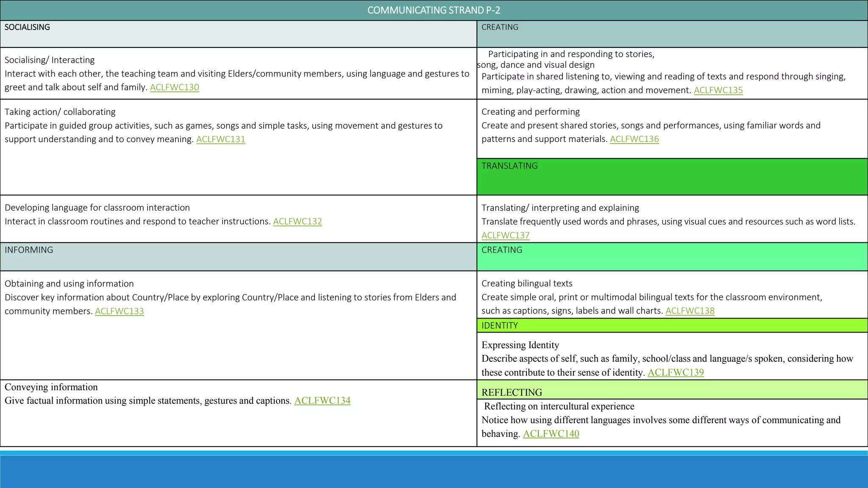Screen dimensions: 868x488
Task: Click the 'Expressing Identity' heading text
Action: coord(520,345)
